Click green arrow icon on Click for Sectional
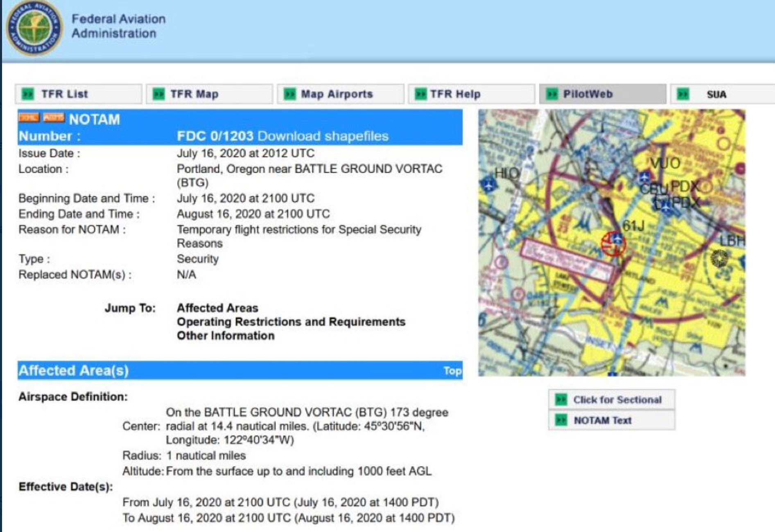The width and height of the screenshot is (775, 532). pos(561,399)
